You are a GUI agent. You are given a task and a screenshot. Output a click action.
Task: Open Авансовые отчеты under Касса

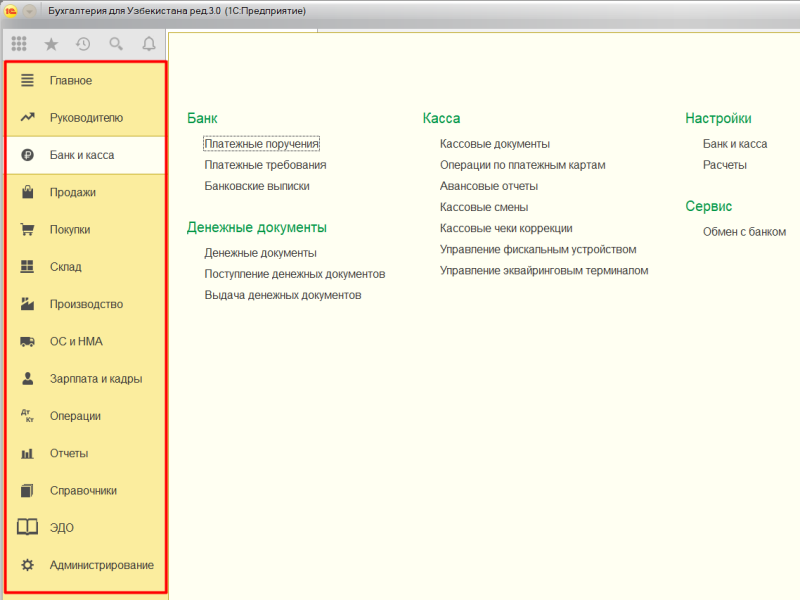[489, 186]
